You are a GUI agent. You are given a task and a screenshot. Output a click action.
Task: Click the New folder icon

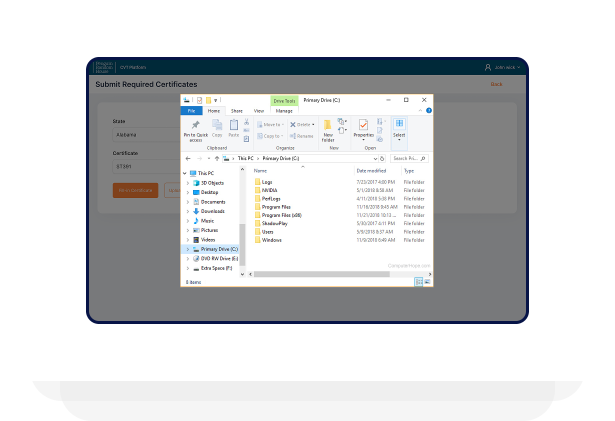click(328, 125)
